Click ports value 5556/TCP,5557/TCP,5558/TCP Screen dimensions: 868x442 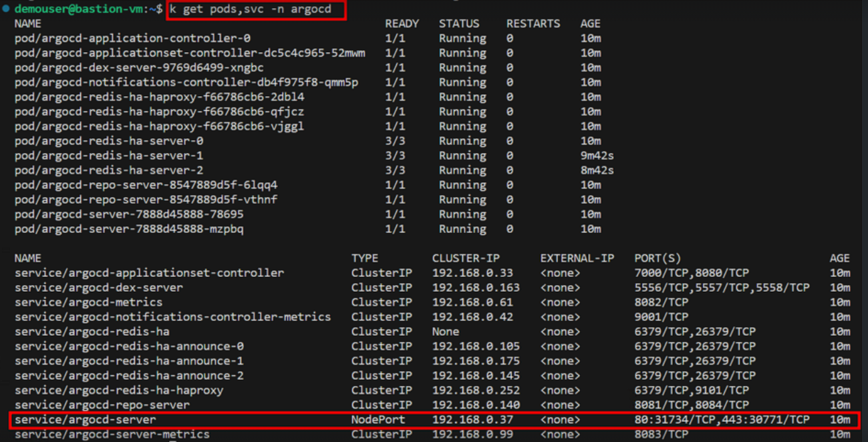(x=722, y=287)
